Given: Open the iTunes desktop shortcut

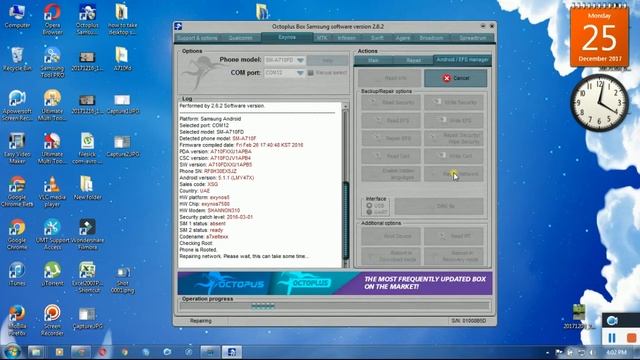Looking at the screenshot, I should click(17, 274).
